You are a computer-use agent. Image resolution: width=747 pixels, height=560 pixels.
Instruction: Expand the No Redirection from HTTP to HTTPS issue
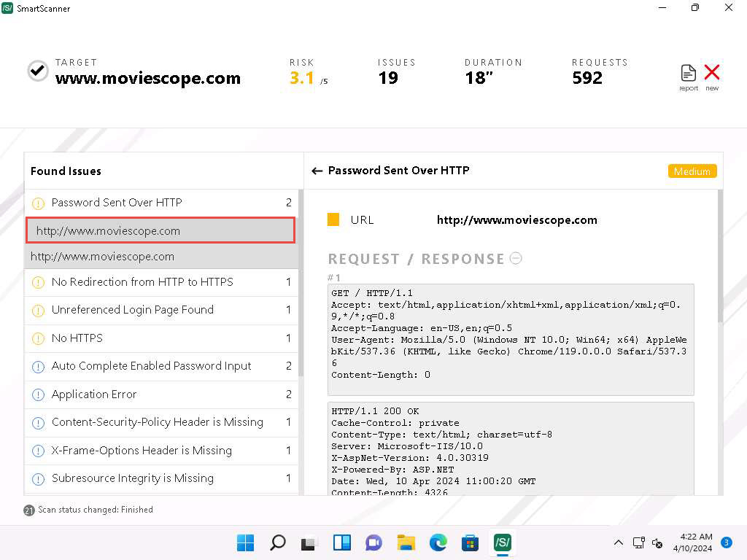pos(142,282)
